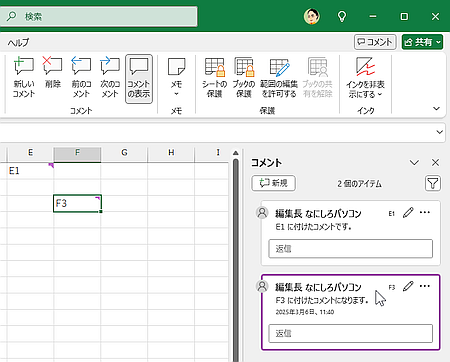450x362 pixels.
Task: Click author avatar on E1 comment
Action: [x=262, y=212]
